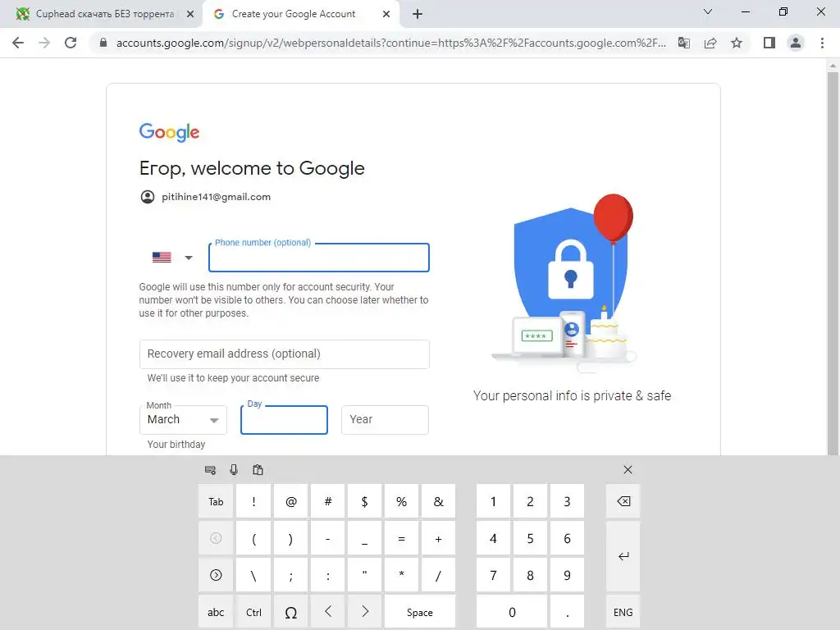Open the keyboard clipboard icon
This screenshot has width=840, height=630.
(x=258, y=470)
